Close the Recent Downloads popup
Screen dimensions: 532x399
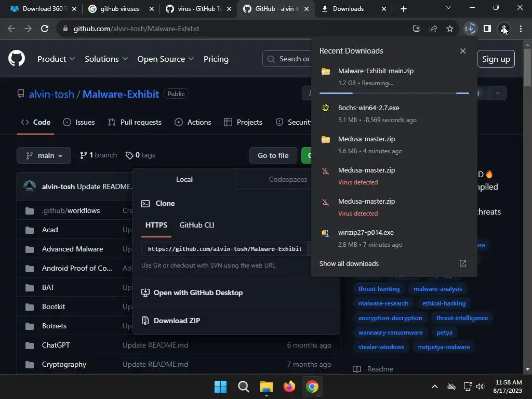click(x=462, y=51)
